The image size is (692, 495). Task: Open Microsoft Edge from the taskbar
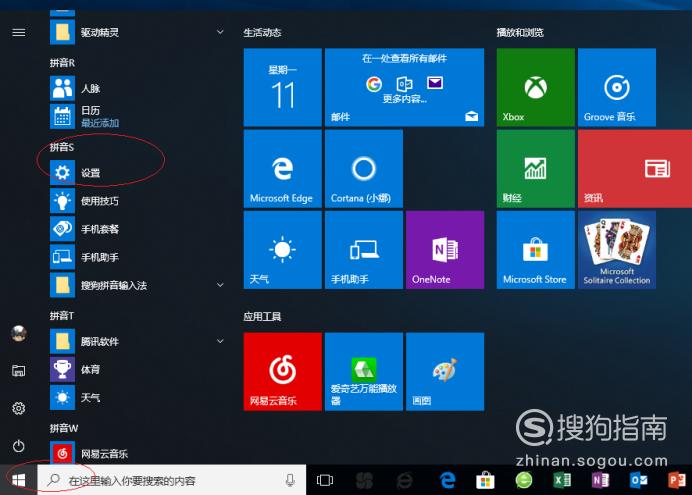tap(447, 480)
